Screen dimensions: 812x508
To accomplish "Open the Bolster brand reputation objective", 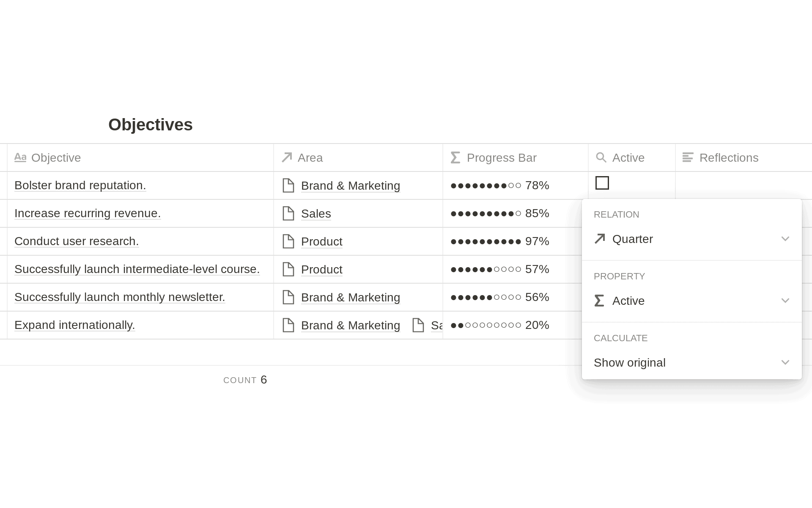I will click(x=80, y=185).
